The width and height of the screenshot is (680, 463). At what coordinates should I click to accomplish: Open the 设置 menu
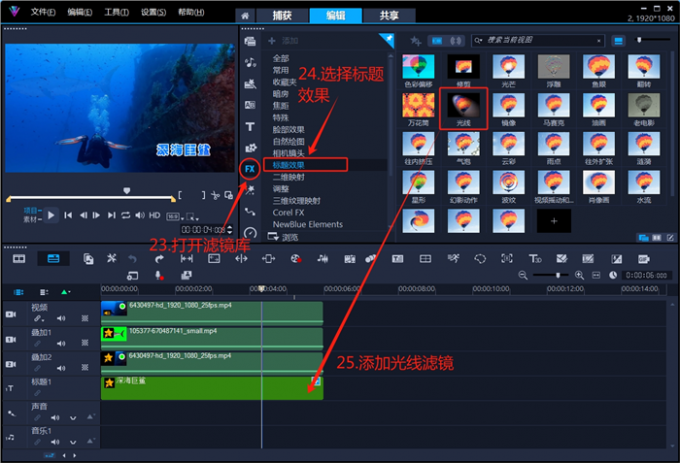point(154,12)
